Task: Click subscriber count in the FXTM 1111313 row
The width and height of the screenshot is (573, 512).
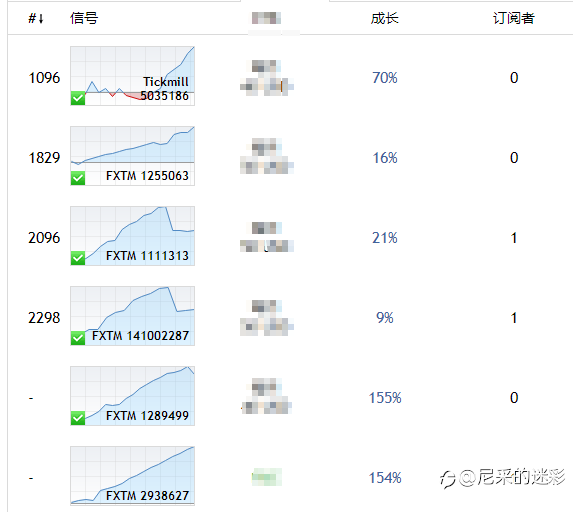Action: click(x=514, y=238)
